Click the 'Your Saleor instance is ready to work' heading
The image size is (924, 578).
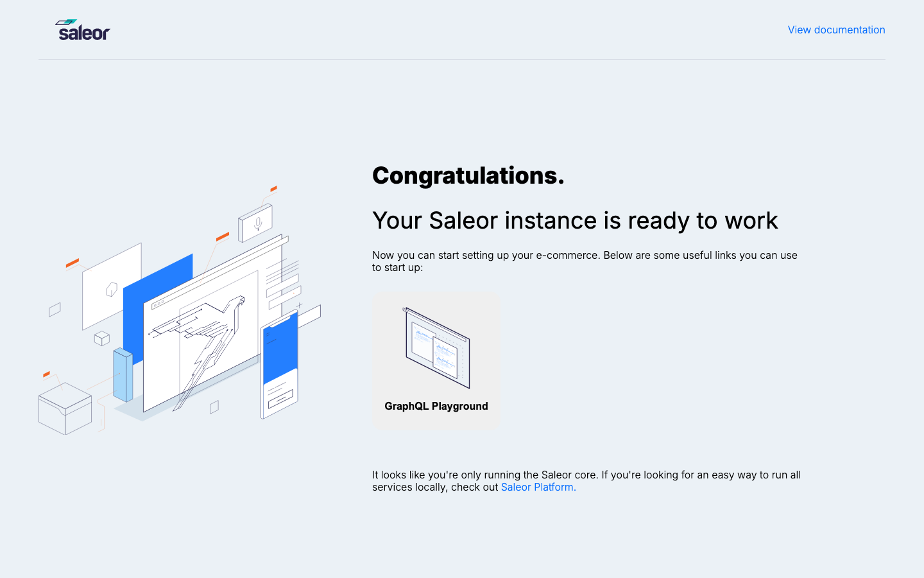coord(575,220)
